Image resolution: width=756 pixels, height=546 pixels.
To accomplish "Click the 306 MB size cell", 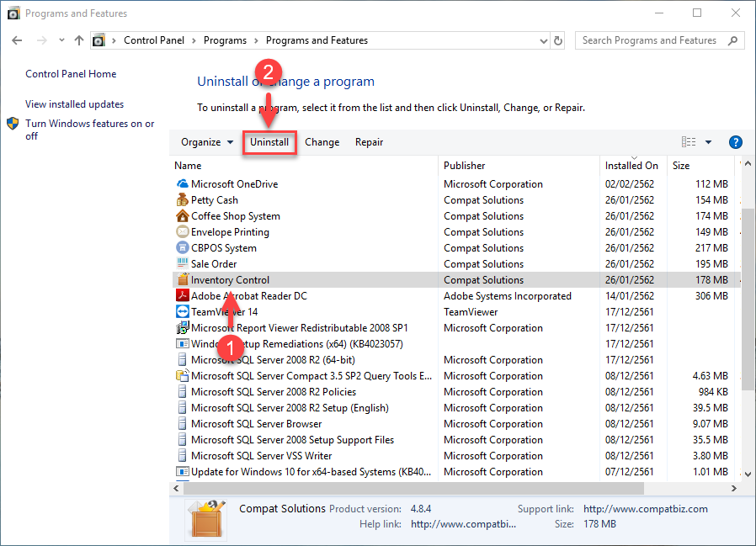I will pos(711,296).
